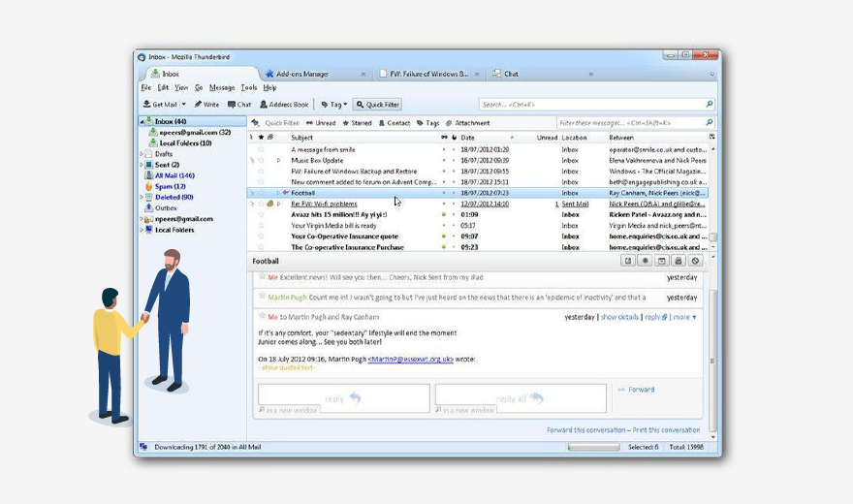Open a new message with Write
Image resolution: width=853 pixels, height=504 pixels.
(x=206, y=105)
